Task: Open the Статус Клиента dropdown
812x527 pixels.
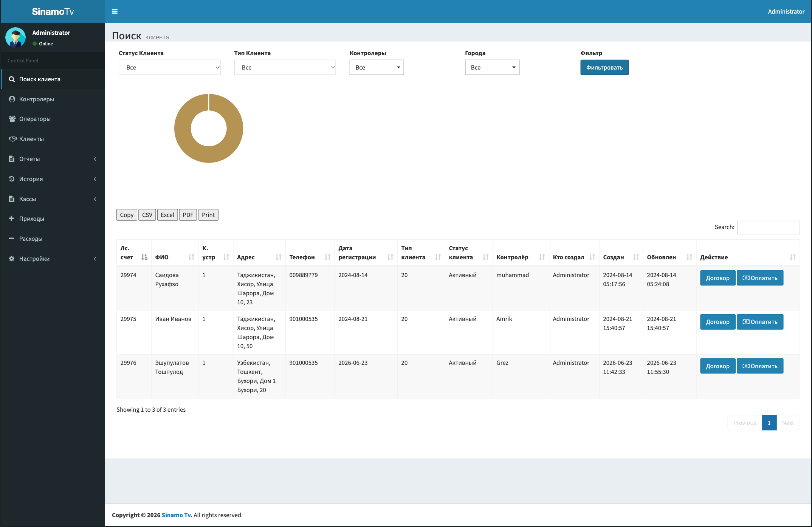Action: pyautogui.click(x=169, y=67)
